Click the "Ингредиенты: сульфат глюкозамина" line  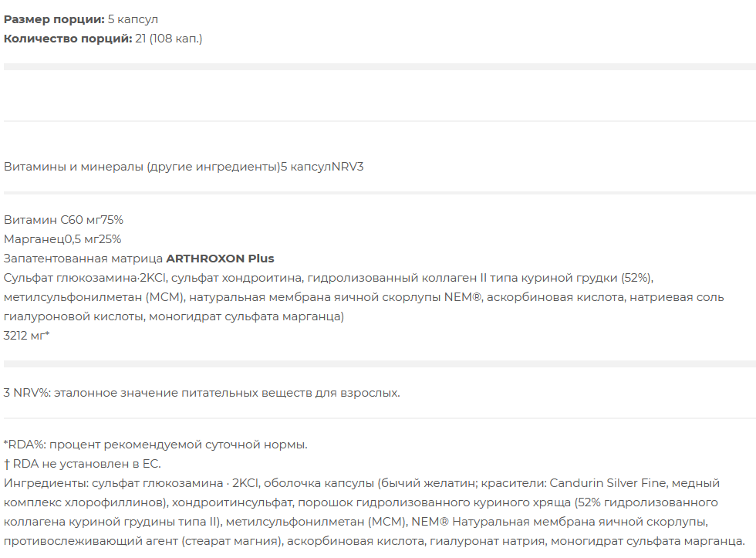tap(362, 483)
